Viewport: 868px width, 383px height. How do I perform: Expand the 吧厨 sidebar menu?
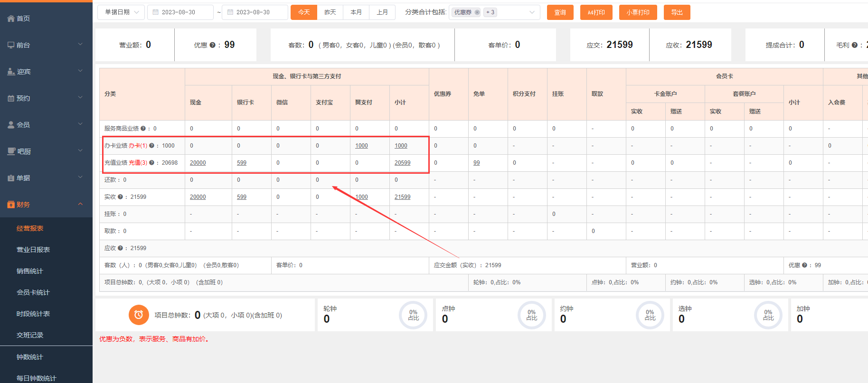[x=80, y=151]
